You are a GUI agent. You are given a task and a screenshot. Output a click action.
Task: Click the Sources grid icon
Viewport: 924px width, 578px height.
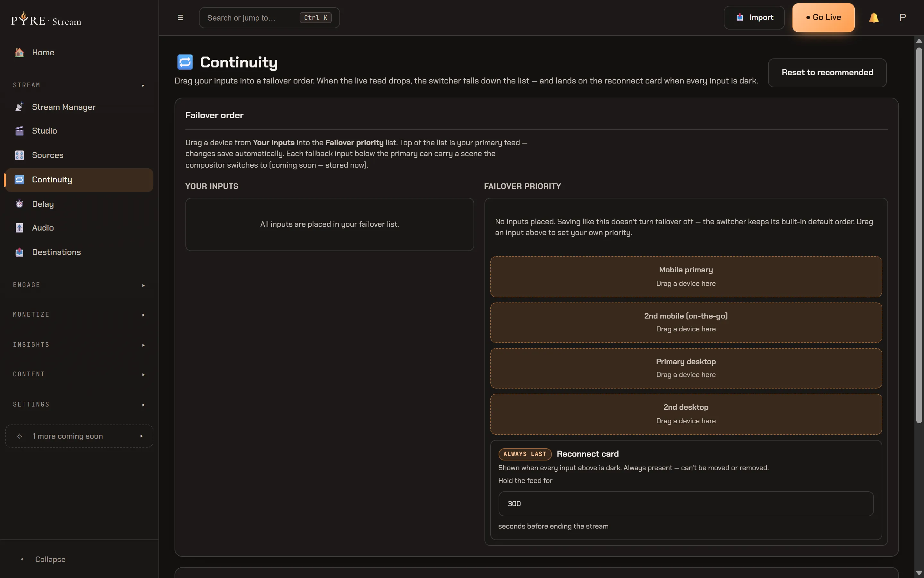[x=20, y=155]
